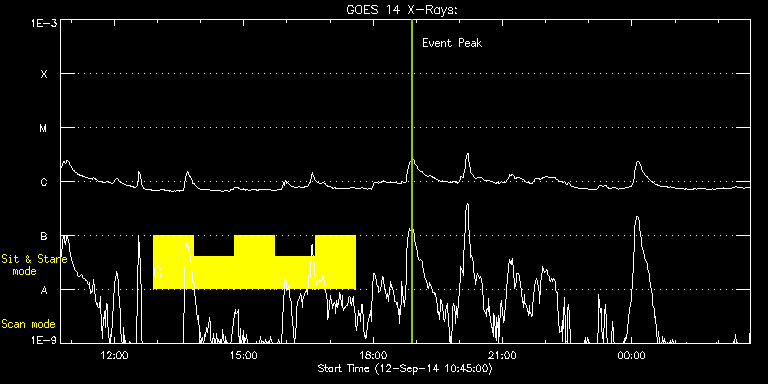Click the green Event Peak vertical line
768x384 pixels.
[411, 181]
